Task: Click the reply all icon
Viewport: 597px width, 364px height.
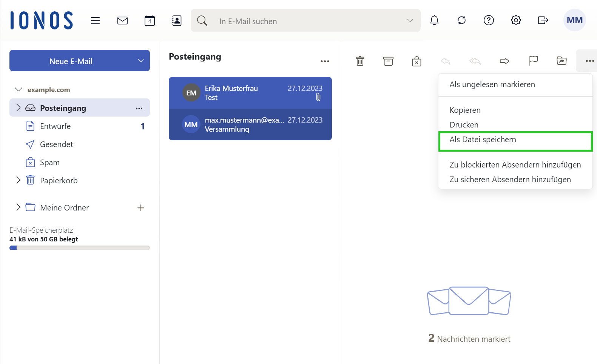Action: coord(475,61)
